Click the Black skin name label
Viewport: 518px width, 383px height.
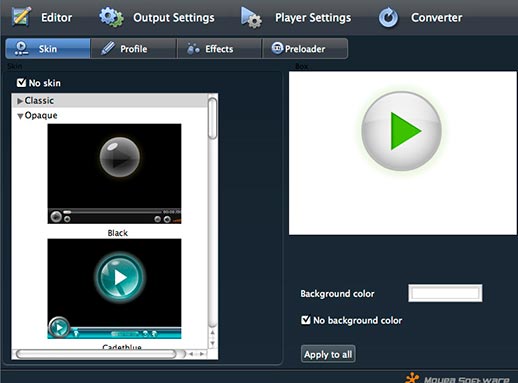[118, 233]
